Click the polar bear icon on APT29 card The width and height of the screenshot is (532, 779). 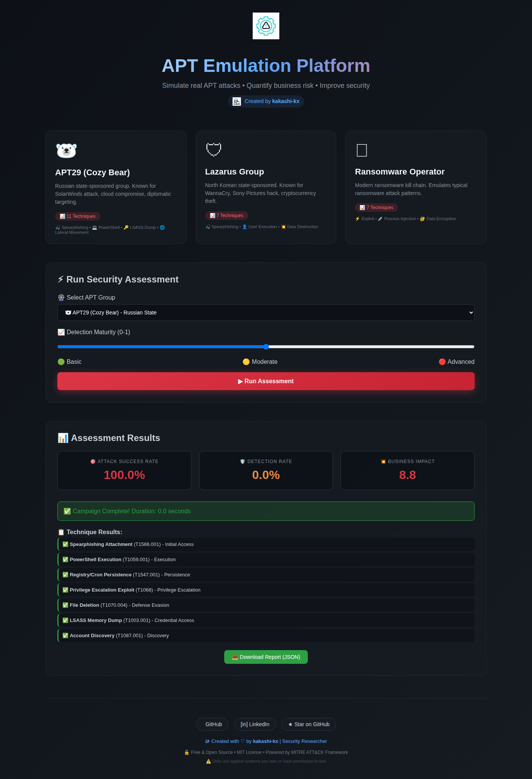tap(66, 151)
